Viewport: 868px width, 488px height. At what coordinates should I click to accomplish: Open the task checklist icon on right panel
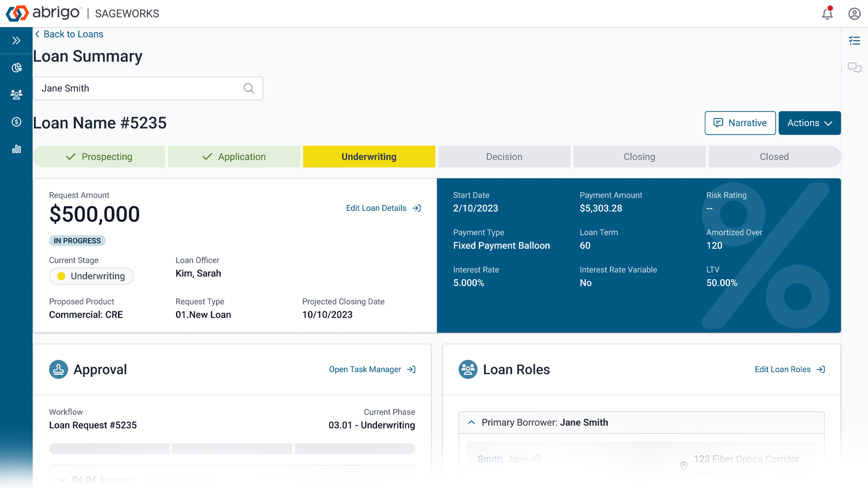tap(854, 41)
